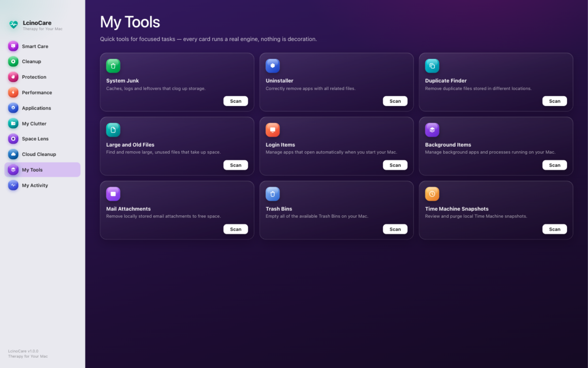Click the purple Background Items layers icon
This screenshot has height=368, width=588.
[x=432, y=130]
